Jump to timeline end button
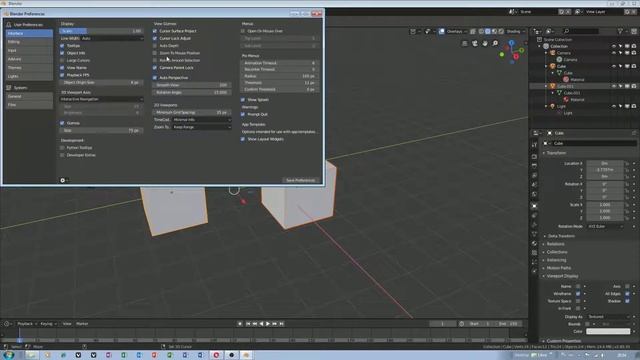640x360 pixels. click(x=282, y=324)
